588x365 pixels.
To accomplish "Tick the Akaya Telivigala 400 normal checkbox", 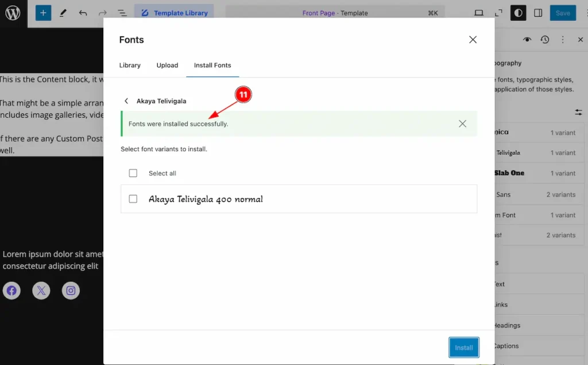I will tap(133, 199).
